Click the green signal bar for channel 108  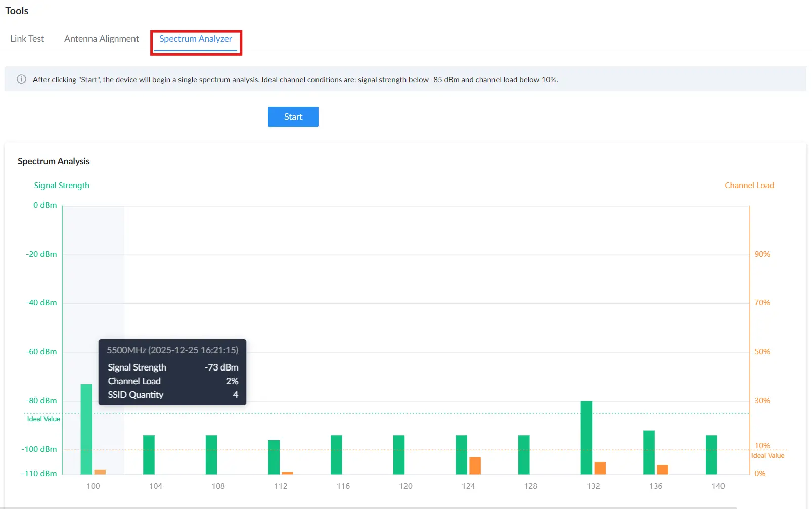211,455
